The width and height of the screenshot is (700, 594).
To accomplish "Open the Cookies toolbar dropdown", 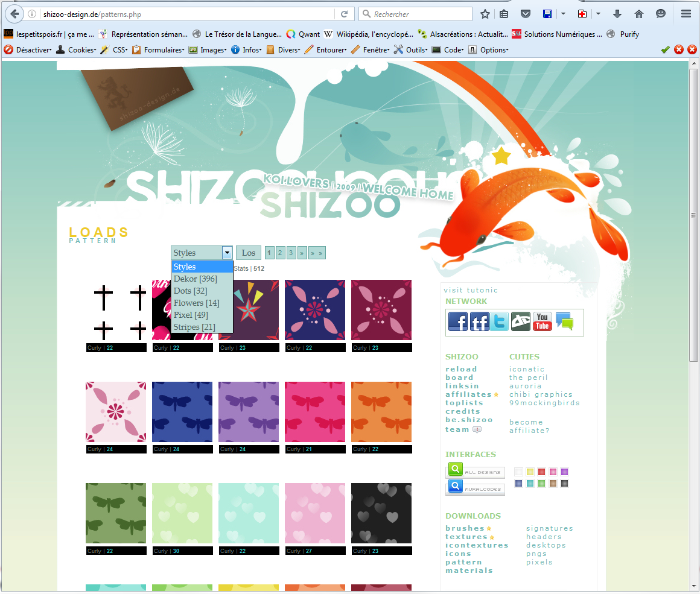I will 77,50.
